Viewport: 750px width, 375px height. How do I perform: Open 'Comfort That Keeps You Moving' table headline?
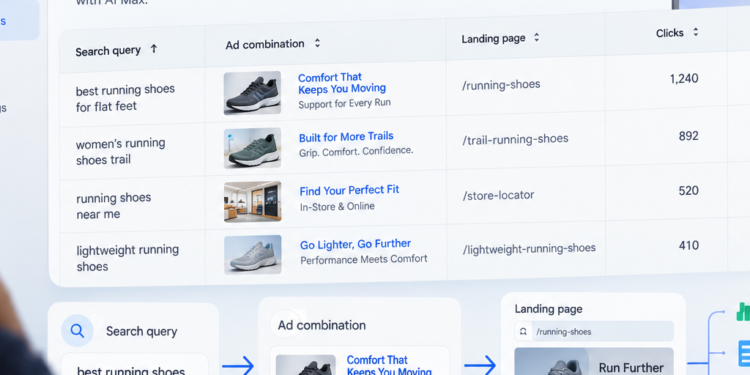[342, 83]
